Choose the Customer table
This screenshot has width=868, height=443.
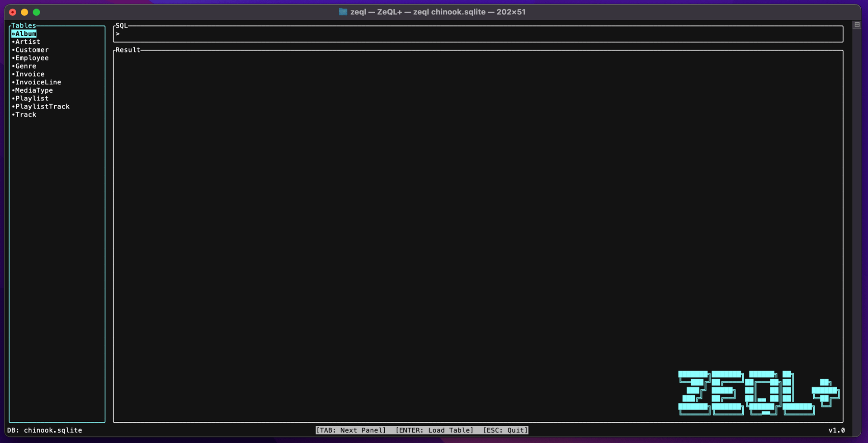[x=30, y=50]
